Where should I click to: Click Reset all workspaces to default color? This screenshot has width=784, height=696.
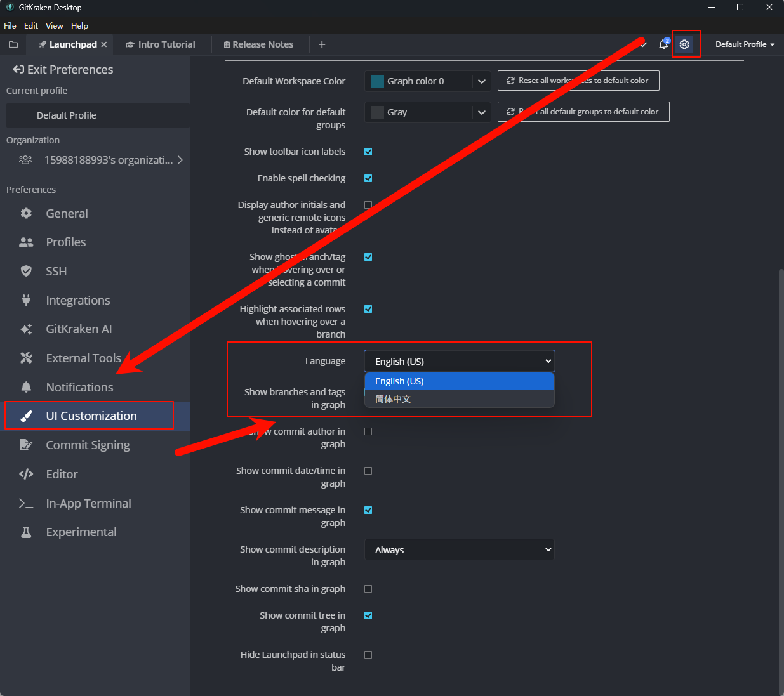point(578,81)
